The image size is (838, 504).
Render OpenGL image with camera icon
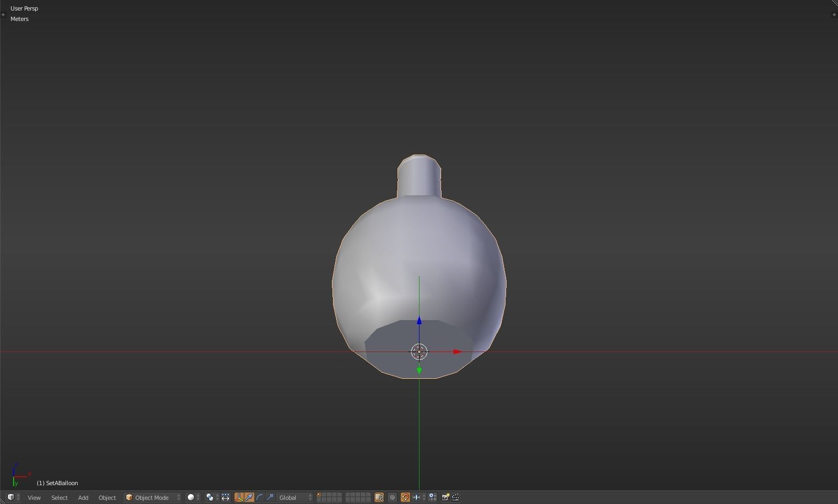[445, 497]
